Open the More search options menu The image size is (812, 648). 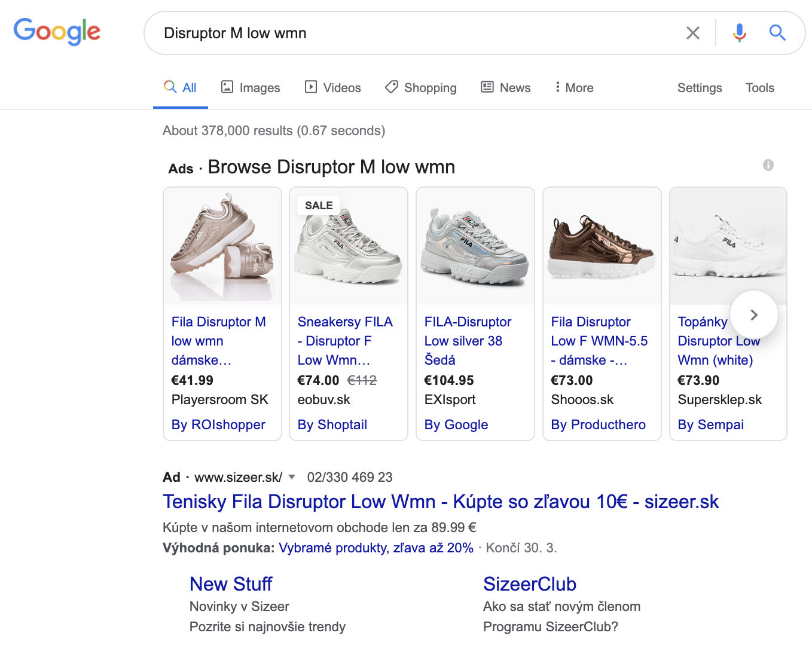[574, 88]
